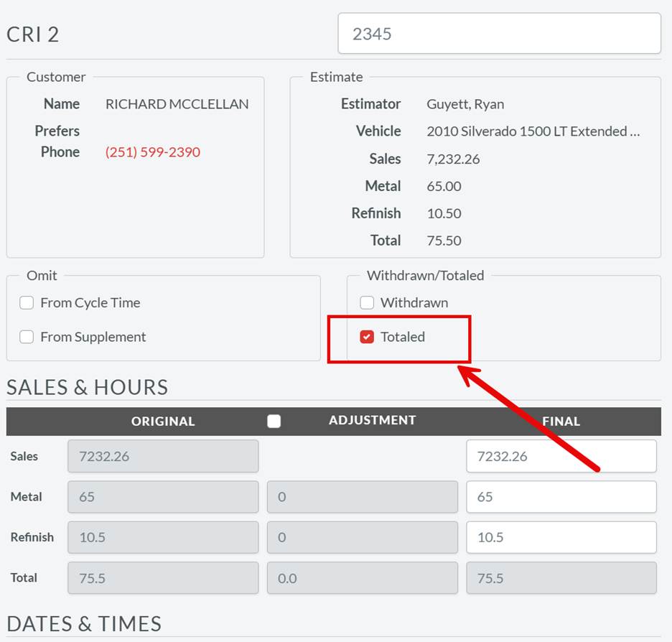This screenshot has width=672, height=642.
Task: Click the Estimator name Guyett, Ryan
Action: pyautogui.click(x=464, y=103)
